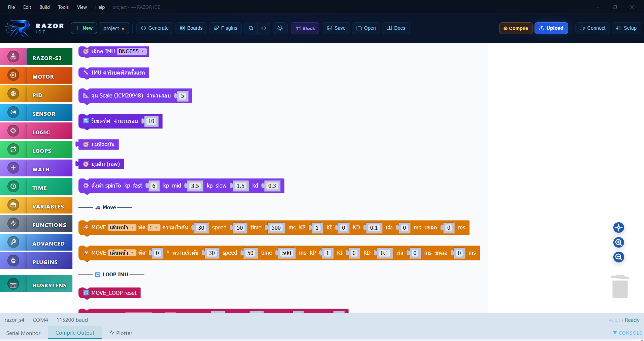Select the MOVE_LOOP reset block
Viewport: 644px width, 341px height.
(x=110, y=293)
